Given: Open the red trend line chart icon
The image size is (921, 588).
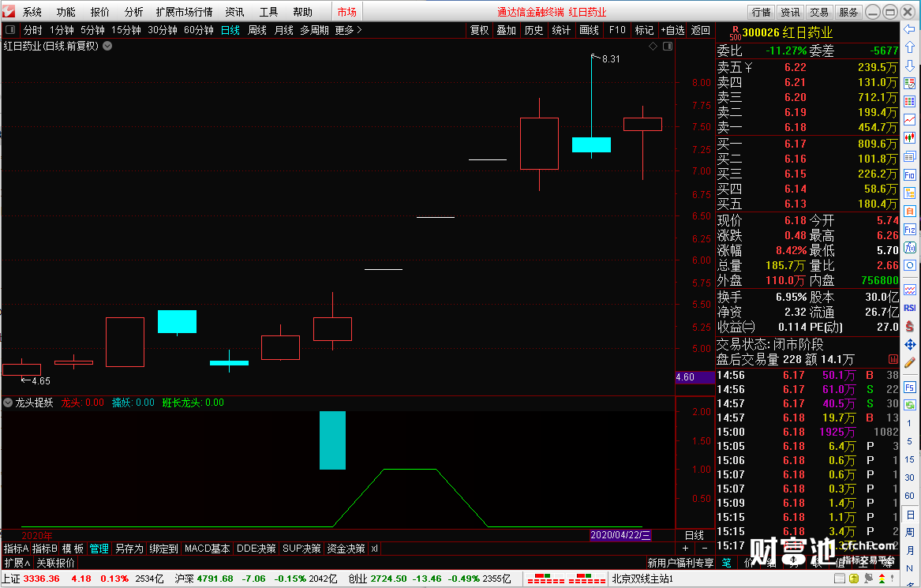Looking at the screenshot, I should [x=910, y=120].
